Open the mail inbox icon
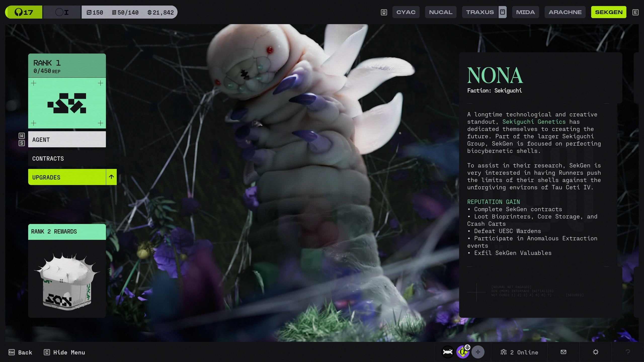The height and width of the screenshot is (362, 644). (563, 352)
